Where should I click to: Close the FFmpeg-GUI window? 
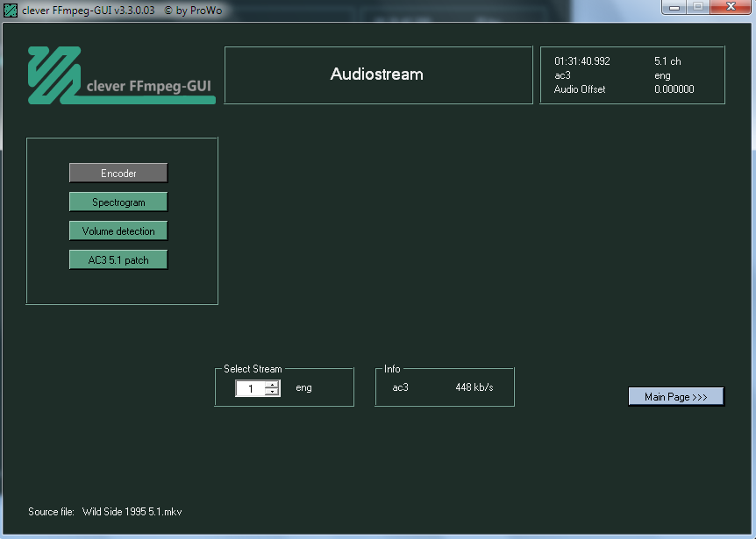point(731,7)
